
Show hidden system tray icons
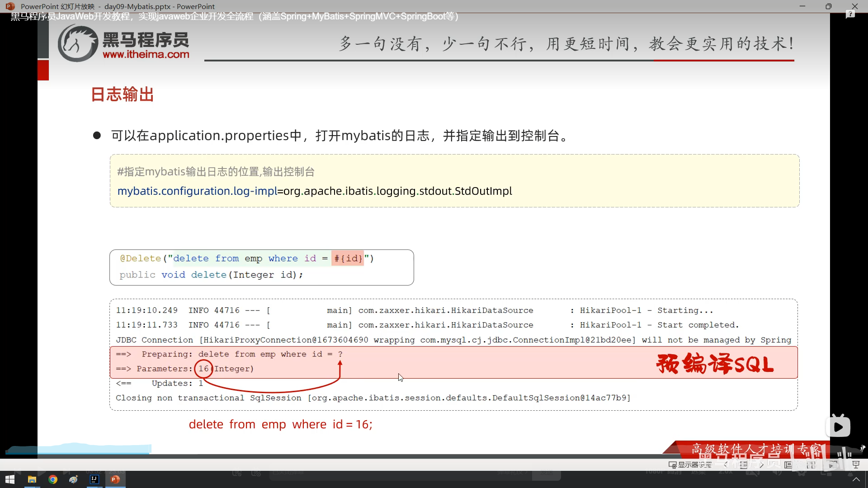(856, 479)
